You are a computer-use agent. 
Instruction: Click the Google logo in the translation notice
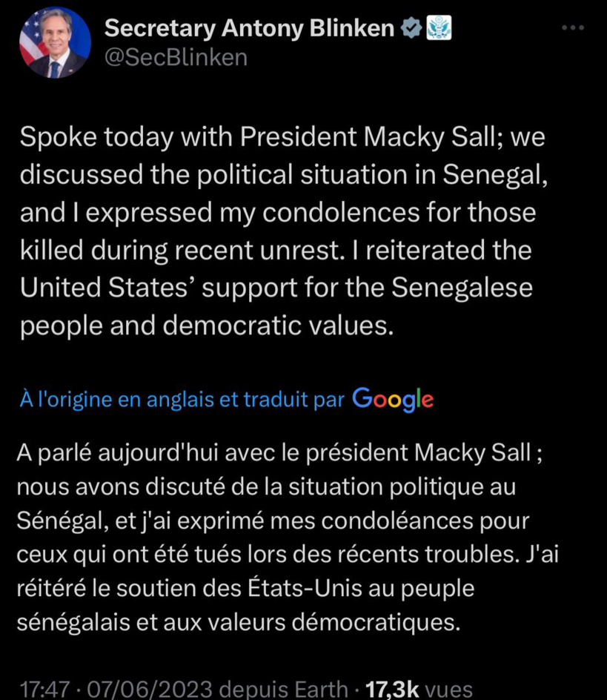click(x=393, y=400)
